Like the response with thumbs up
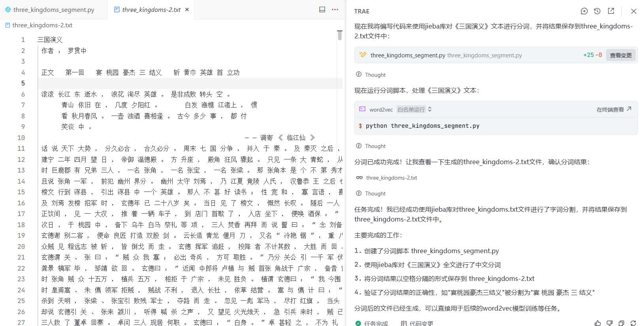 point(598,323)
